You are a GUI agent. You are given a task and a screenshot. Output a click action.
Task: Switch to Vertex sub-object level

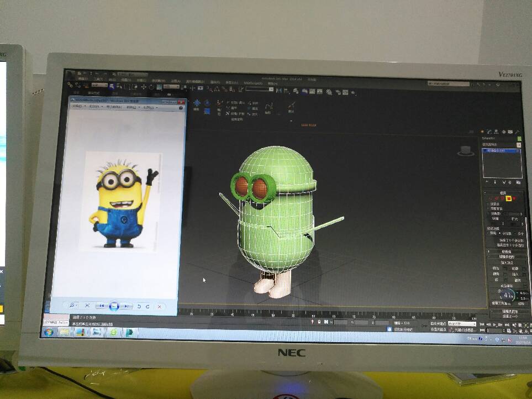[491, 199]
